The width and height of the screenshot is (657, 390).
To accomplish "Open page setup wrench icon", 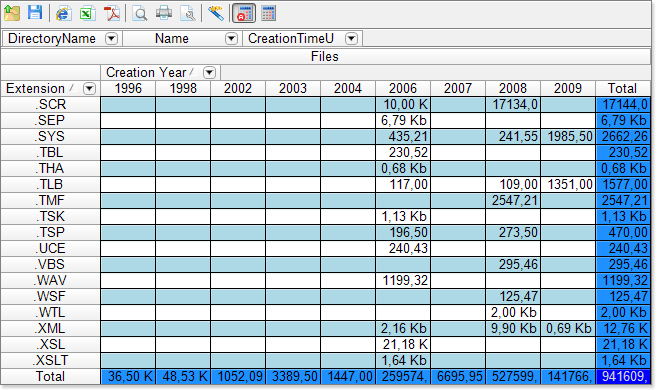I will click(x=188, y=13).
